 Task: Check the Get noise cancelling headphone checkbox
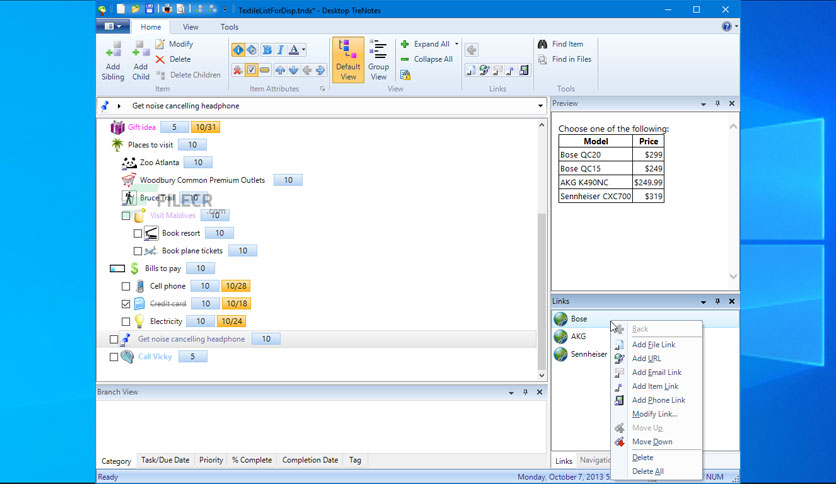114,339
